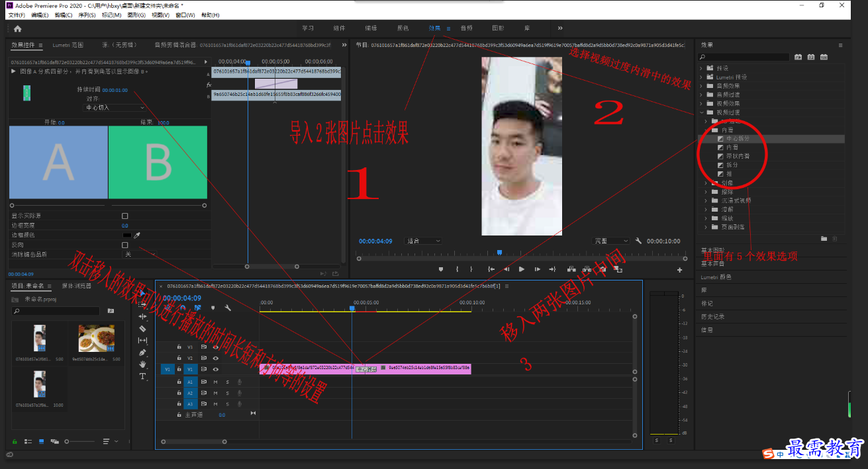Toggle track lock on V3
Image resolution: width=868 pixels, height=469 pixels.
click(x=179, y=347)
